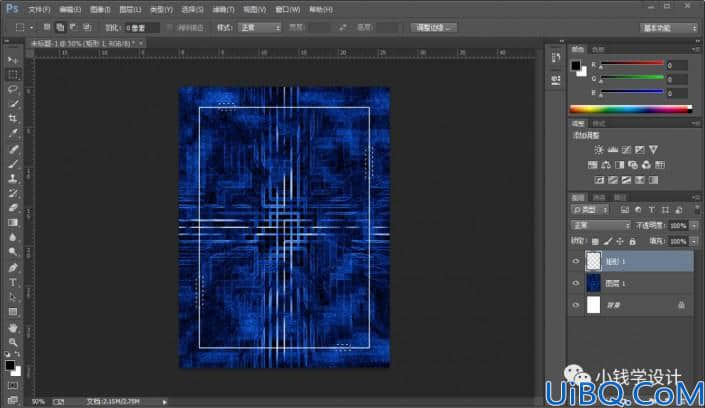Switch to the 色板 swatches tab
The height and width of the screenshot is (408, 705).
[598, 49]
